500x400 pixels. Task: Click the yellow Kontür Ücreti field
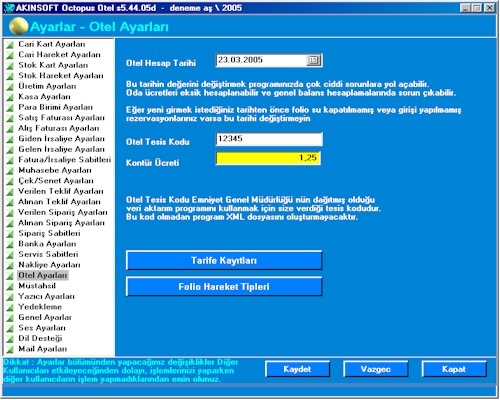(268, 158)
